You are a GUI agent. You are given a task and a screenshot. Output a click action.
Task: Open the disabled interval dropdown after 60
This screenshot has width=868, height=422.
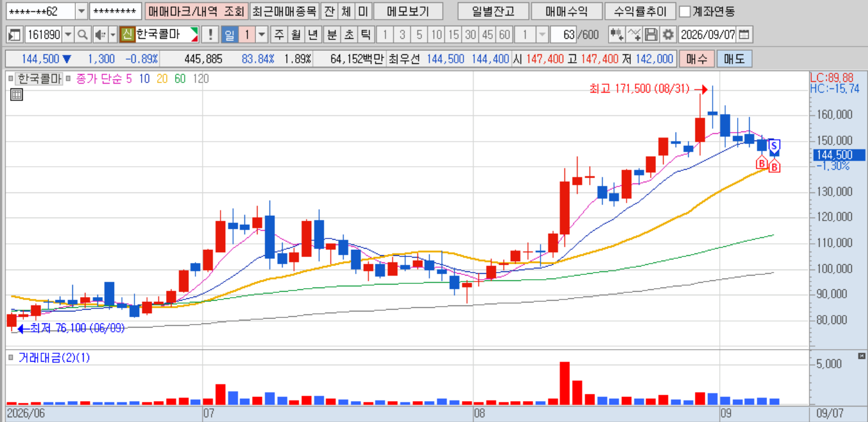click(542, 35)
